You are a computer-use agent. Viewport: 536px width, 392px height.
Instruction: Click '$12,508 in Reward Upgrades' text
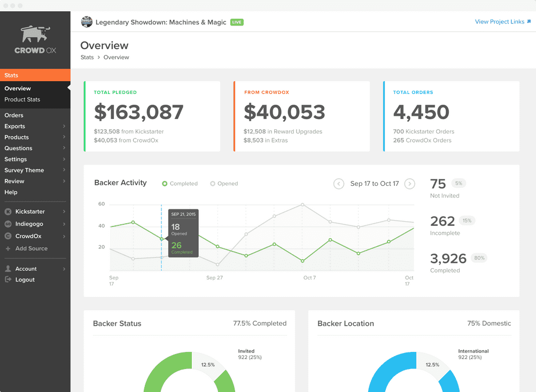coord(283,131)
